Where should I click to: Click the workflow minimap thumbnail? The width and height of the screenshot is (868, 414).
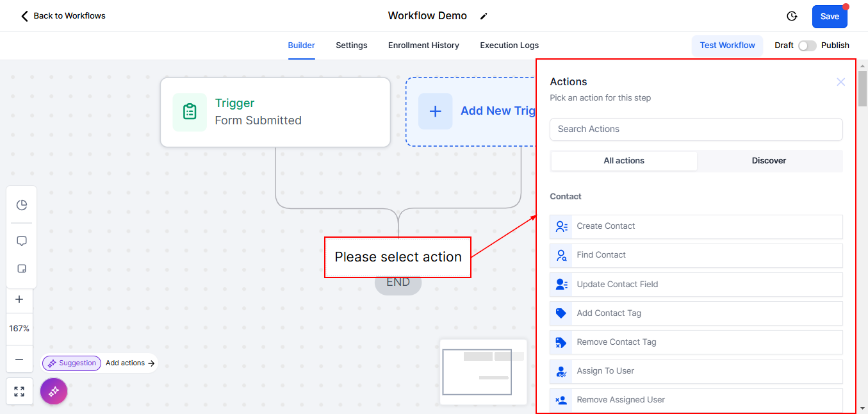tap(484, 372)
